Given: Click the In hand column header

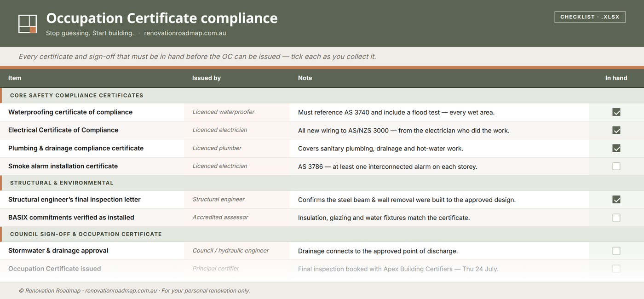Looking at the screenshot, I should click(x=616, y=78).
